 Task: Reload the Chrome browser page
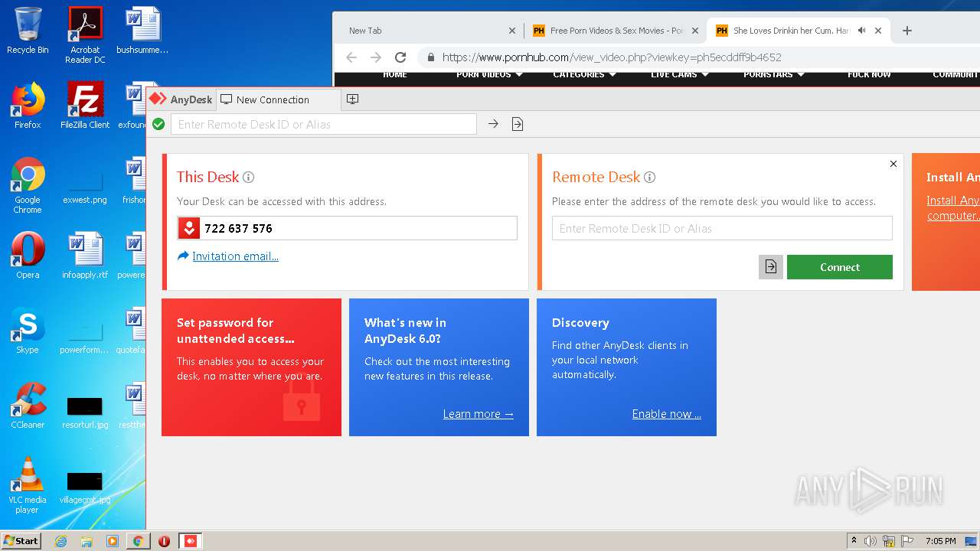point(400,57)
